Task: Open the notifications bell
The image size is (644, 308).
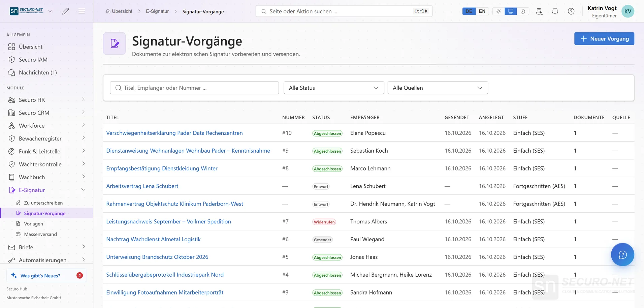Action: click(x=555, y=11)
